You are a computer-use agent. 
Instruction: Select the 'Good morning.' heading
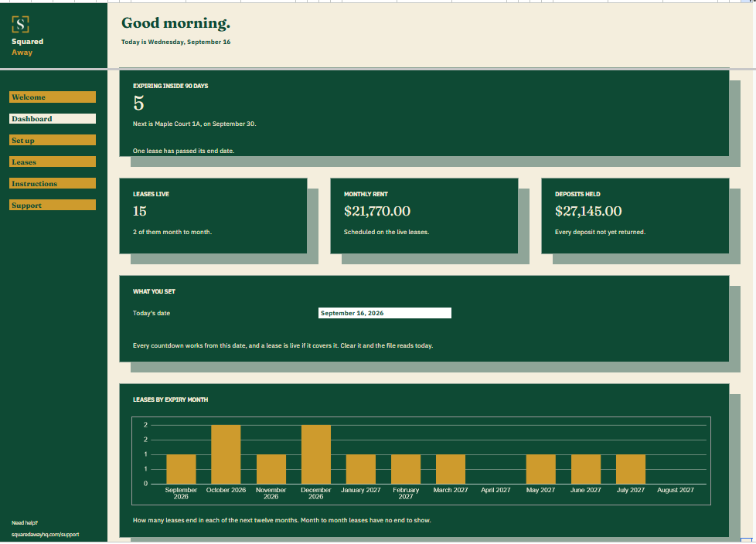(x=176, y=22)
